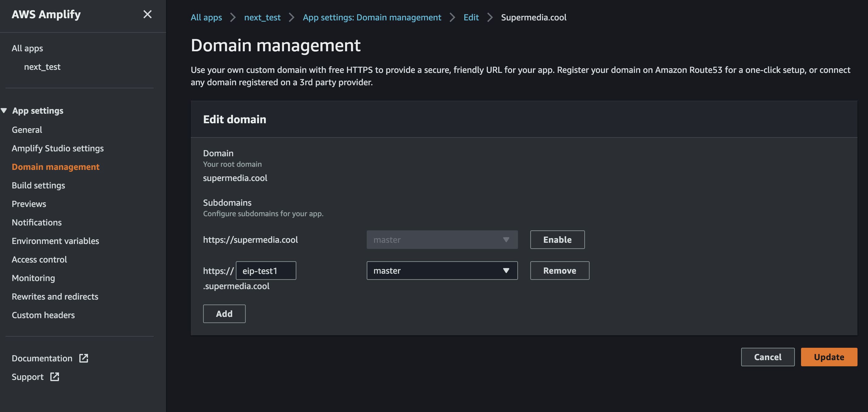Add a new subdomain
The height and width of the screenshot is (412, 868).
tap(224, 313)
